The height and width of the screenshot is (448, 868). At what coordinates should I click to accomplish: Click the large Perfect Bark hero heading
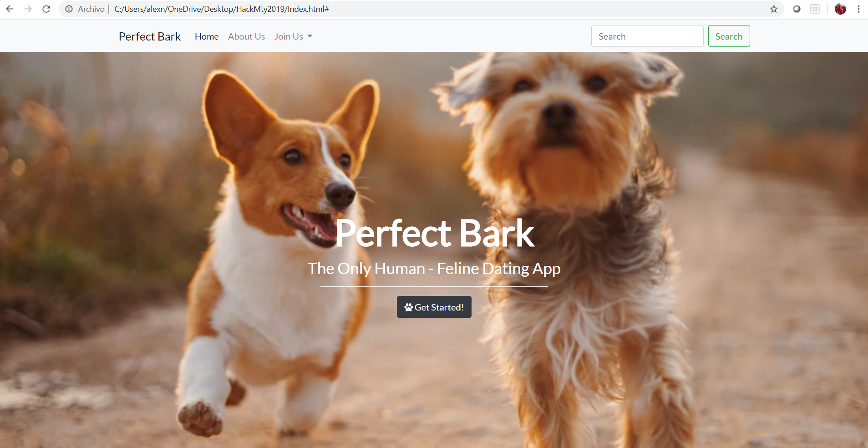(435, 233)
